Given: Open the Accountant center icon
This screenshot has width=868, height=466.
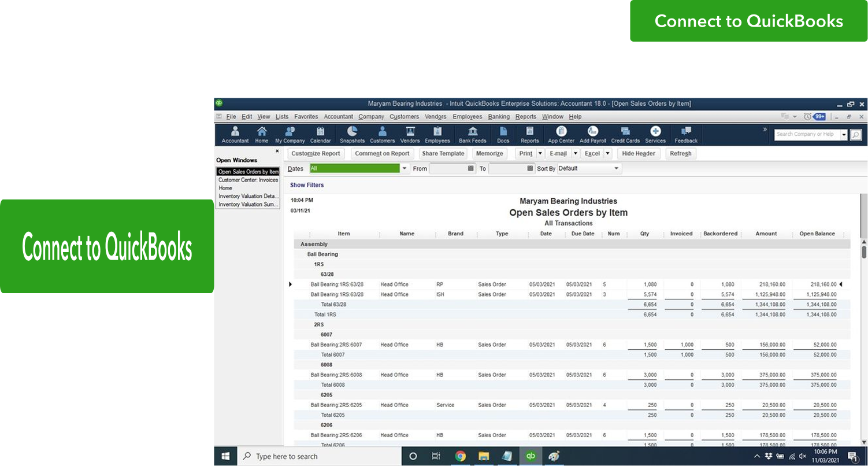Looking at the screenshot, I should [235, 135].
